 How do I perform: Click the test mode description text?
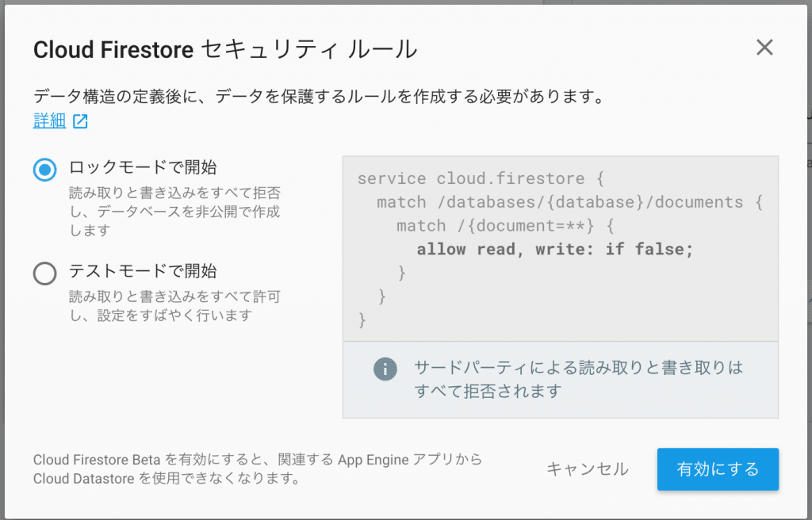pyautogui.click(x=175, y=305)
